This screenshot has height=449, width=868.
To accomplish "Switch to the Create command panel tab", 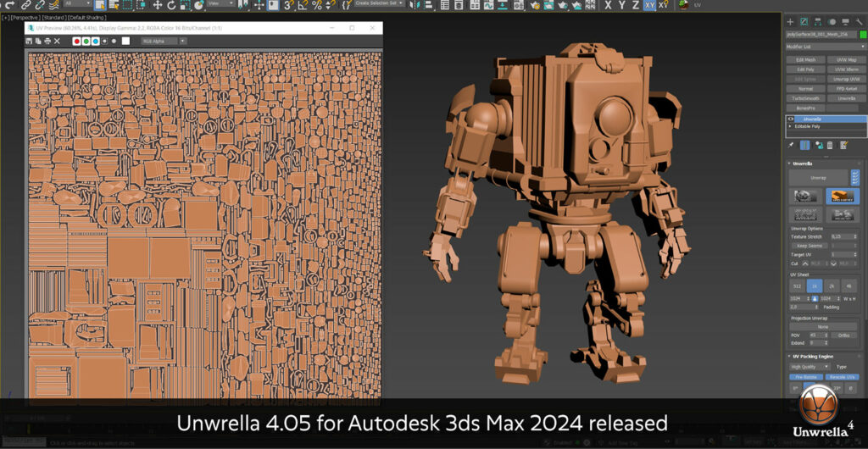I will point(791,22).
